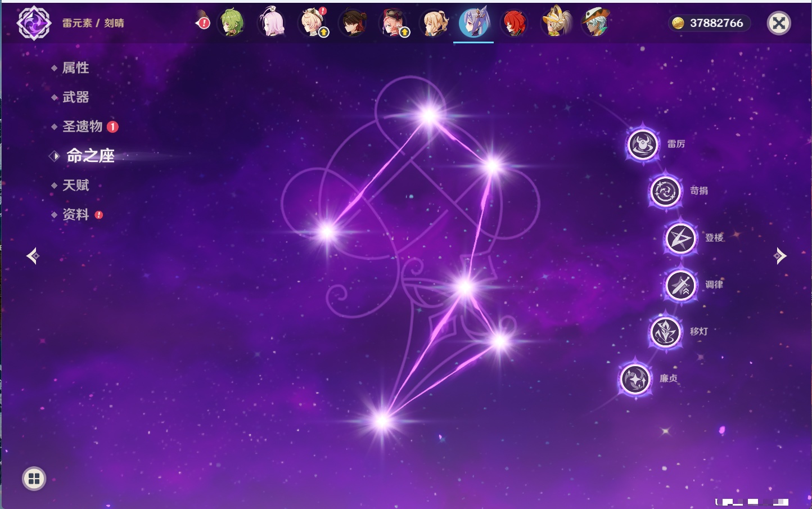Image resolution: width=812 pixels, height=509 pixels.
Task: View the 调律 sword constellation icon
Action: point(681,285)
